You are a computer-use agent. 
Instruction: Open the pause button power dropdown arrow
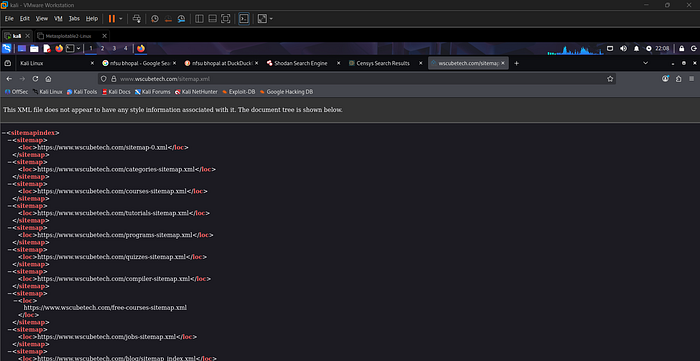(121, 19)
